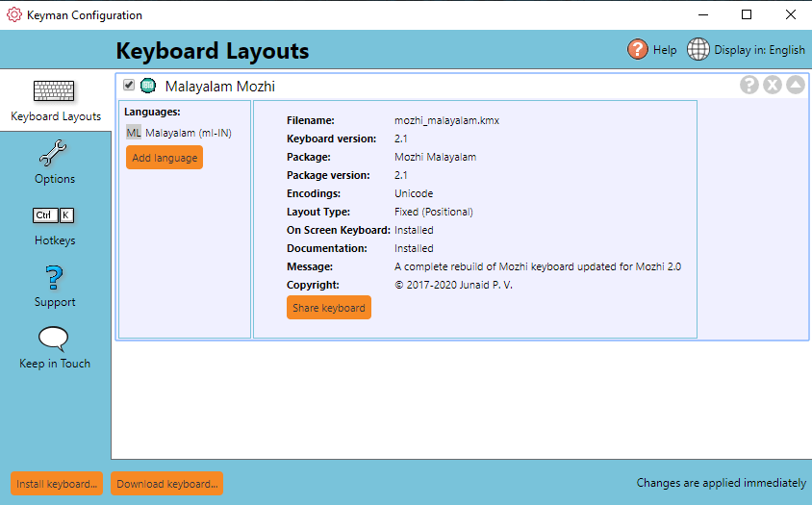
Task: Uninstall Malayalam Mozhi with the X icon
Action: click(773, 85)
